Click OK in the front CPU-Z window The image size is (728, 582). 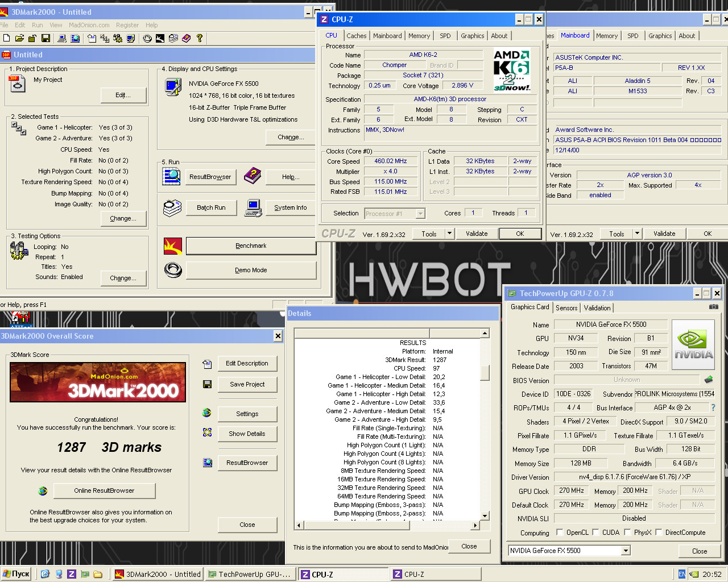(520, 234)
